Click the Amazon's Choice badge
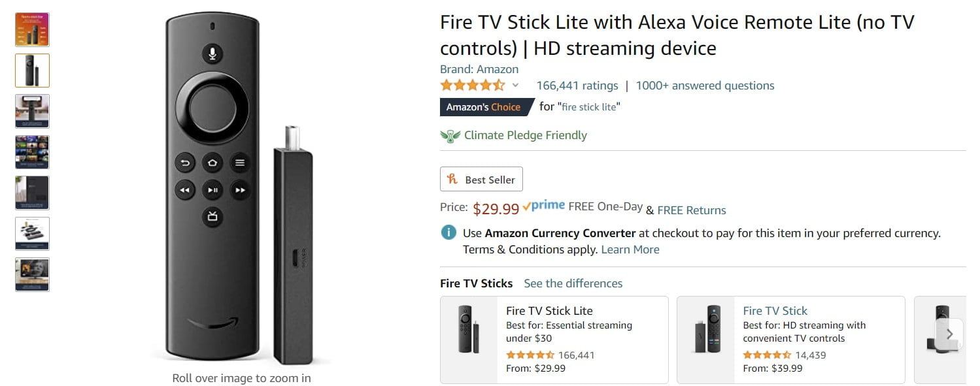The height and width of the screenshot is (386, 980). 484,107
